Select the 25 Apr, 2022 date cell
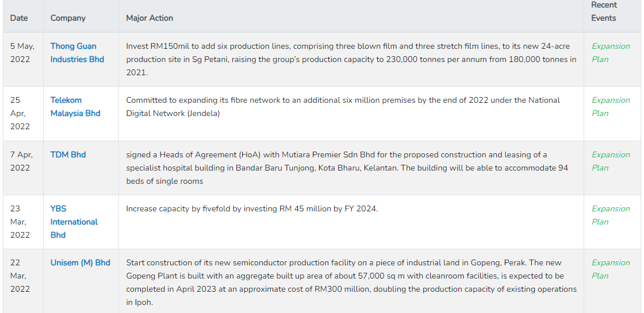The height and width of the screenshot is (313, 644). (x=20, y=113)
